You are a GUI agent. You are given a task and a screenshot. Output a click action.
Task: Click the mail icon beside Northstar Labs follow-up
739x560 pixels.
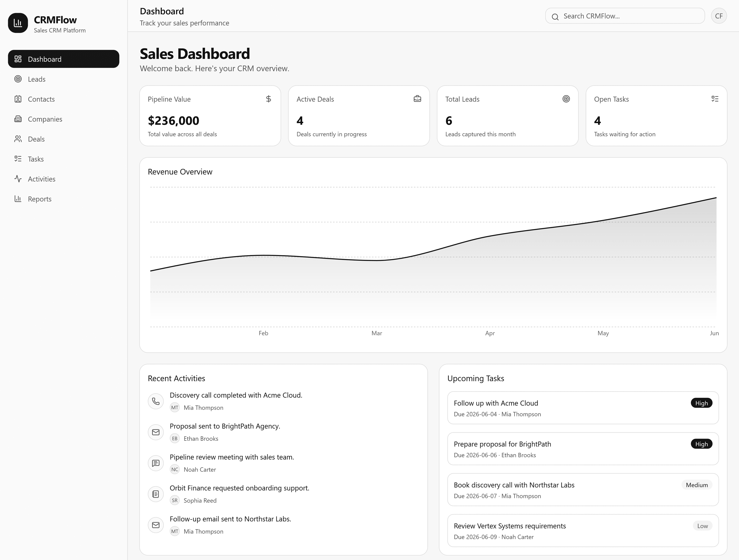tap(156, 525)
